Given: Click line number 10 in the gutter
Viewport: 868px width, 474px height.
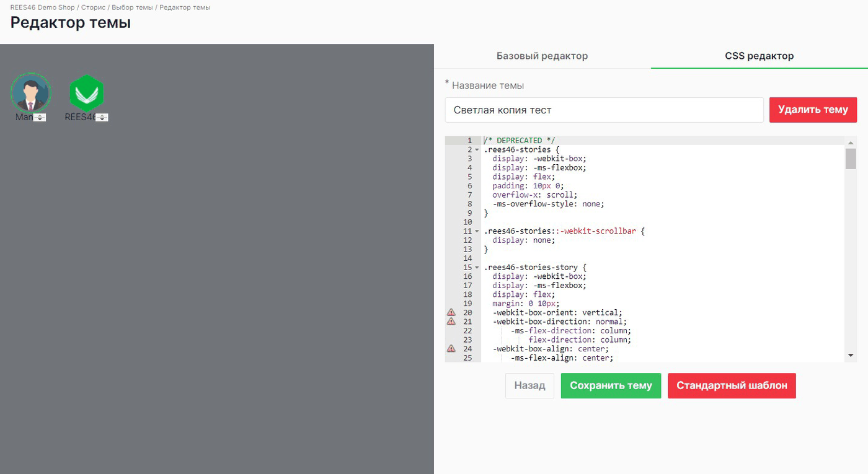Looking at the screenshot, I should pos(467,222).
